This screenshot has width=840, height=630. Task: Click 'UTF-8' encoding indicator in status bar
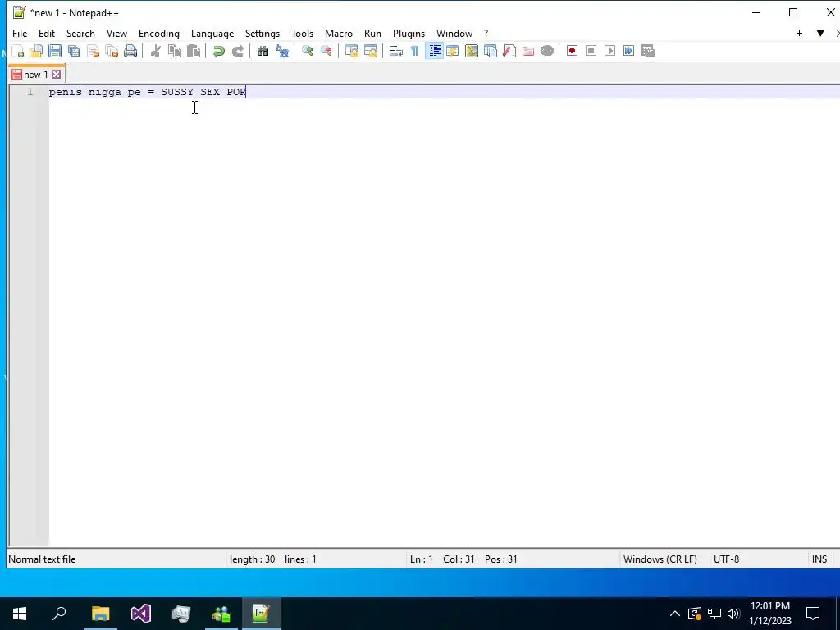pyautogui.click(x=727, y=559)
